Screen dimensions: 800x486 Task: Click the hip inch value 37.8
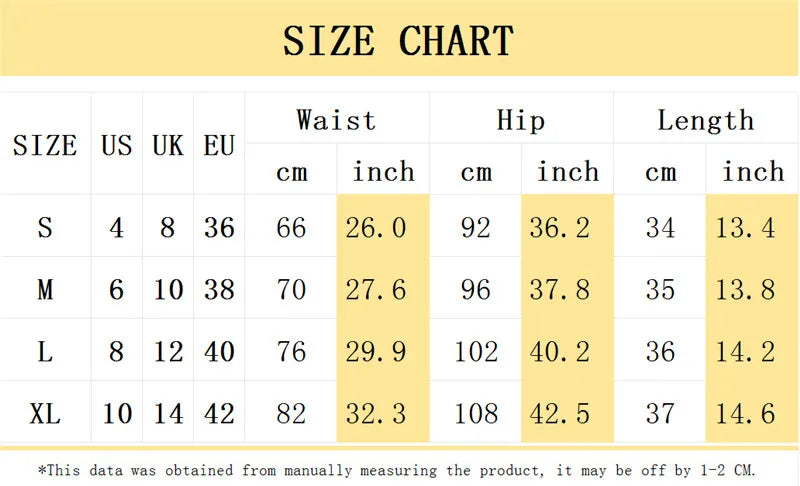(x=560, y=290)
